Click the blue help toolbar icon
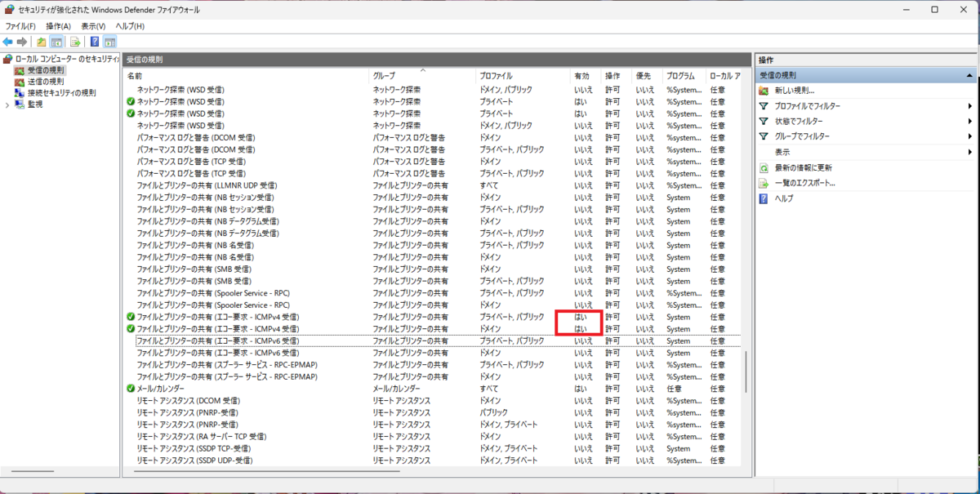The width and height of the screenshot is (980, 494). [x=95, y=42]
